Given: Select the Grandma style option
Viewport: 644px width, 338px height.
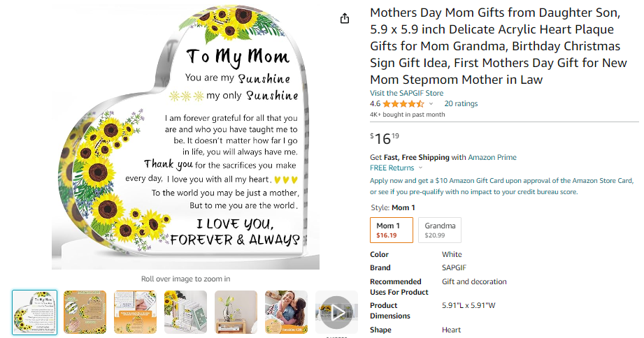Looking at the screenshot, I should [439, 230].
